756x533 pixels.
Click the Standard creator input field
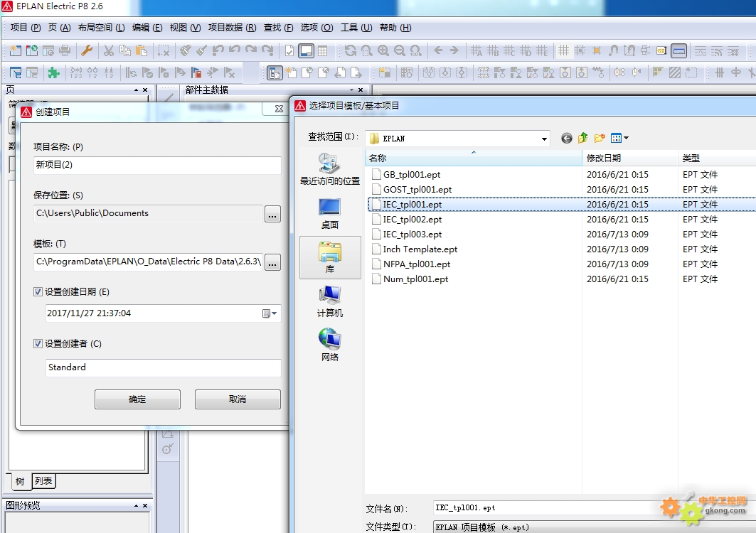[x=164, y=367]
